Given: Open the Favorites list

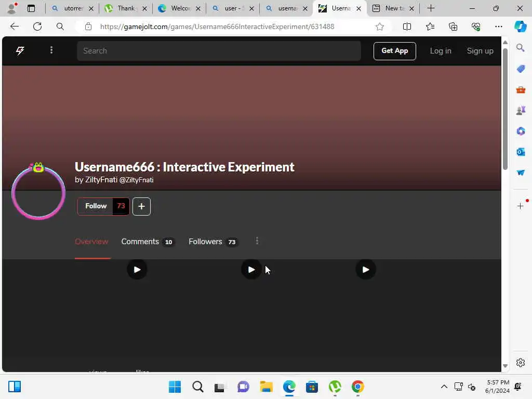Looking at the screenshot, I should pyautogui.click(x=430, y=26).
